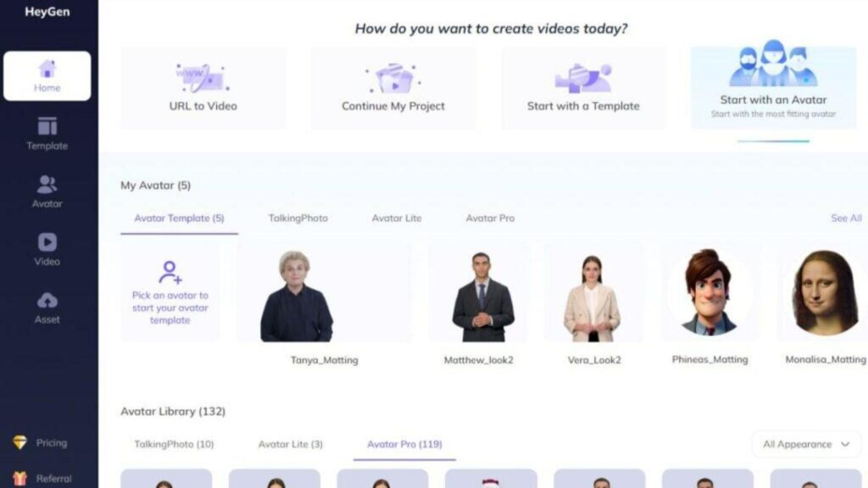Go to the Avatar sidebar section
Screen dimensions: 868x488
[x=47, y=184]
